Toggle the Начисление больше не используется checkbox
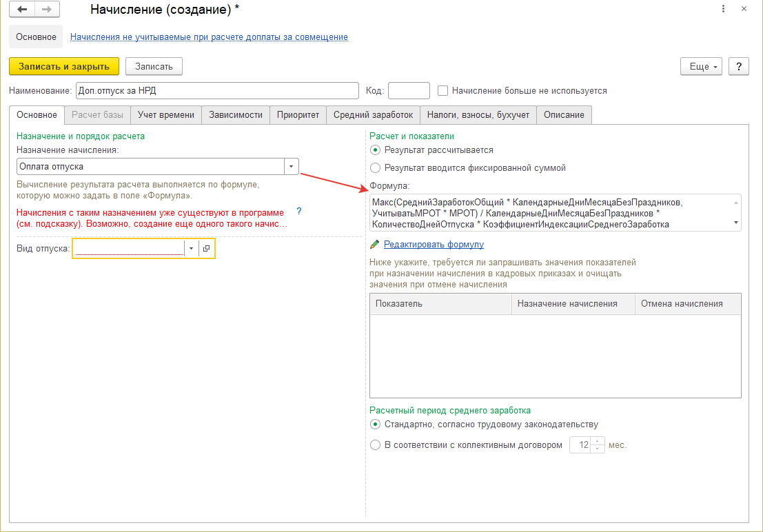The height and width of the screenshot is (532, 763). [443, 90]
